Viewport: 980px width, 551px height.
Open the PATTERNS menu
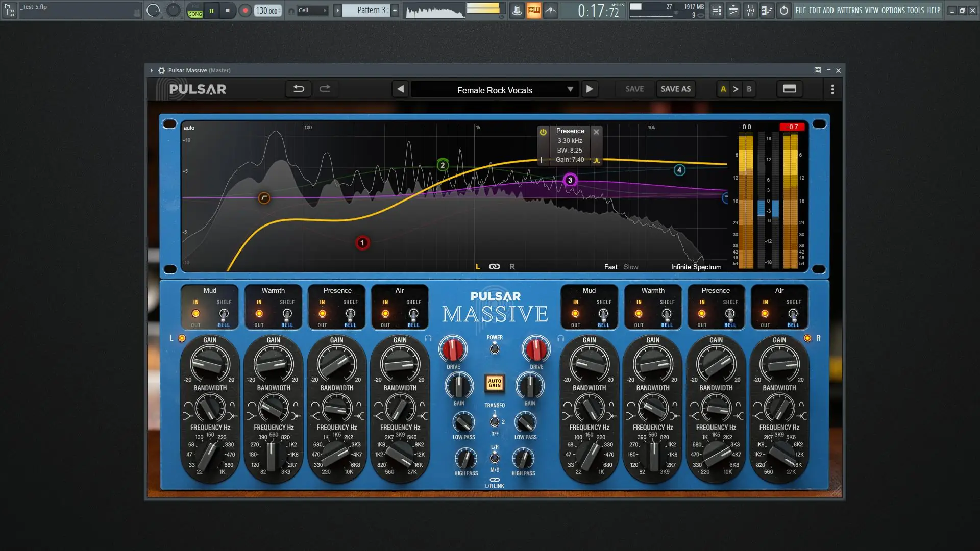[849, 10]
